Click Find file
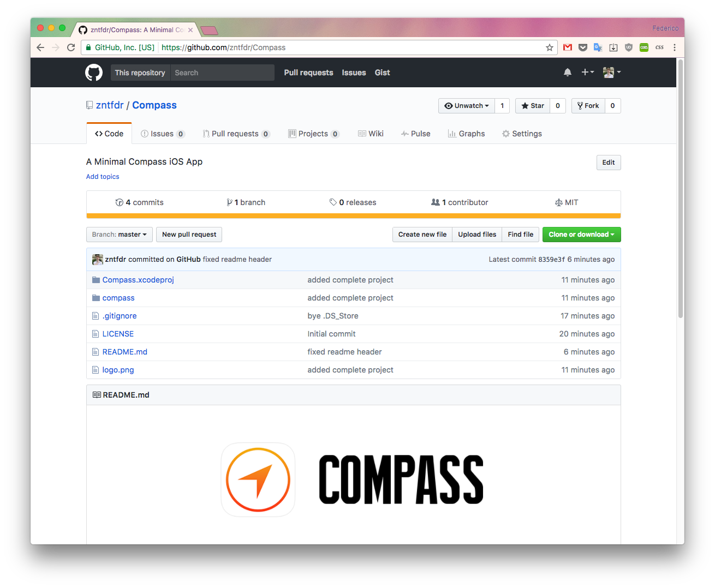 click(521, 235)
